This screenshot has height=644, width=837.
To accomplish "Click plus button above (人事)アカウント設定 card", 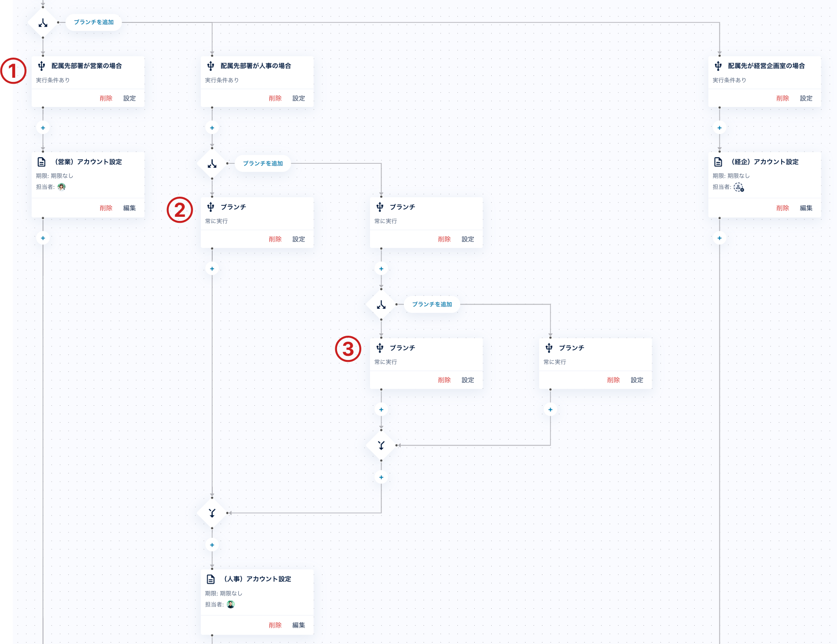I will [x=212, y=545].
